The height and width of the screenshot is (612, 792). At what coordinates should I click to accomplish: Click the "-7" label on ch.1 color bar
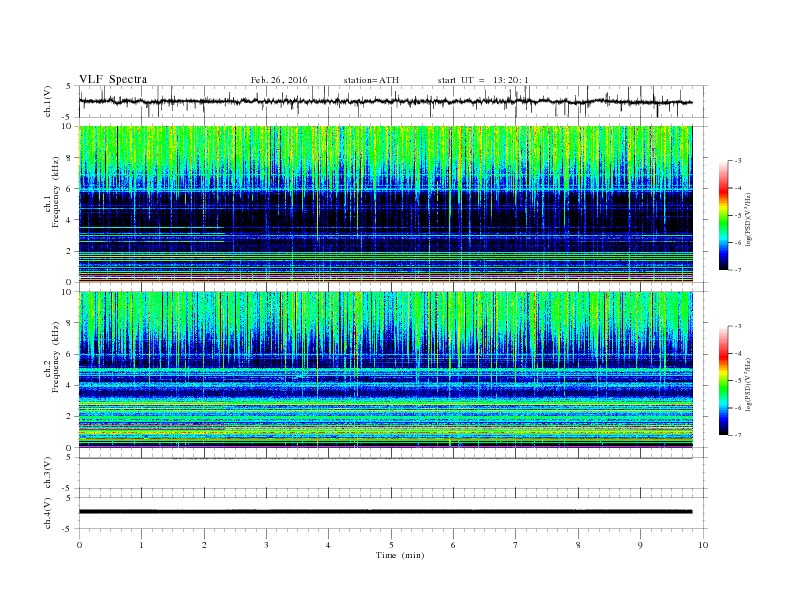pos(737,270)
